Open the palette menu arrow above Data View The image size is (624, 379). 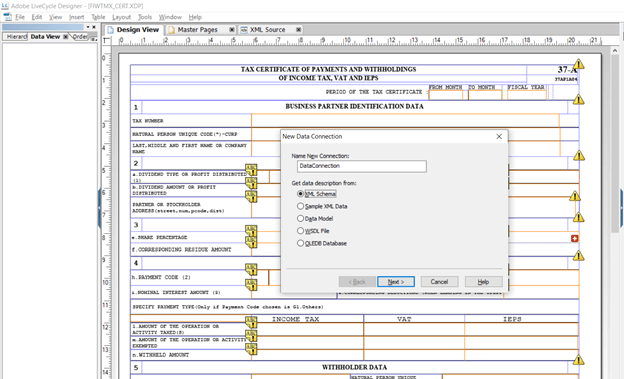88,27
